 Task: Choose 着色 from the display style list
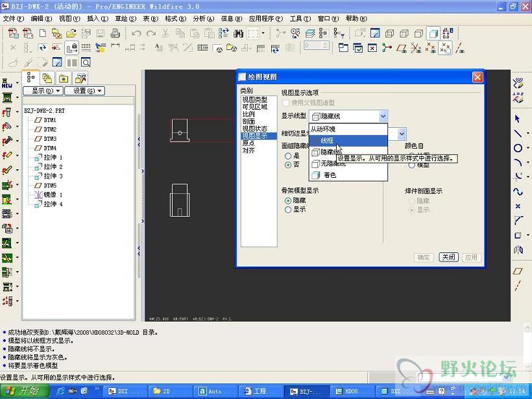(x=330, y=175)
